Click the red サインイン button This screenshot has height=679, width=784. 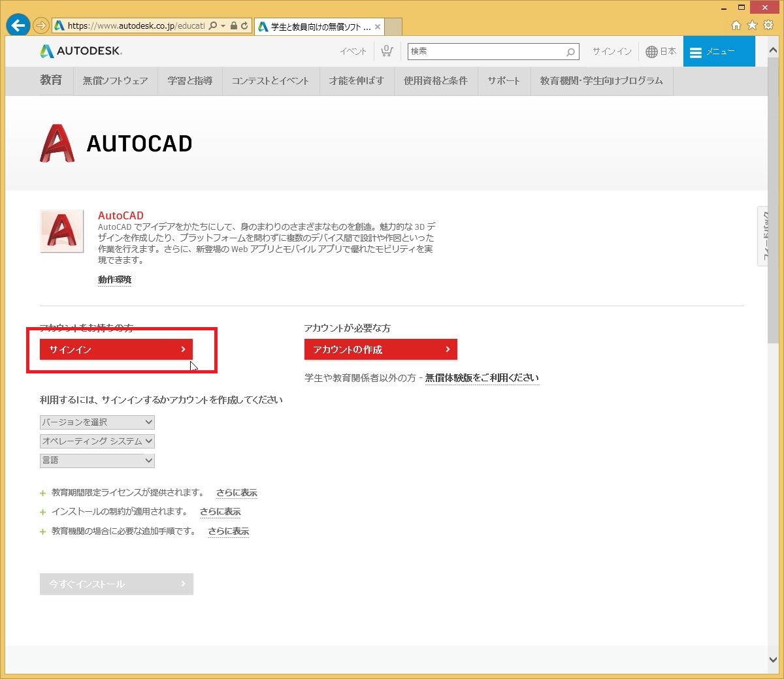pos(116,349)
